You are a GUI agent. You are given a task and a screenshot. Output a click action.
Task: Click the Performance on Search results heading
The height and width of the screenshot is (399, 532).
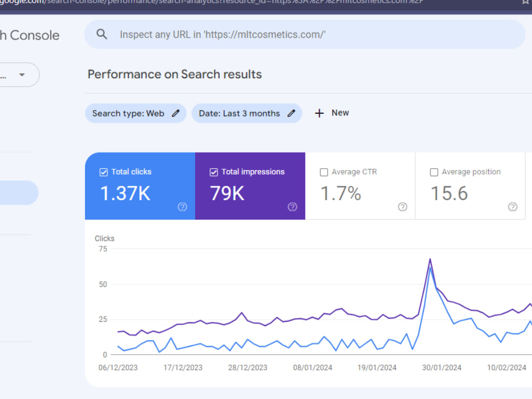(x=174, y=74)
